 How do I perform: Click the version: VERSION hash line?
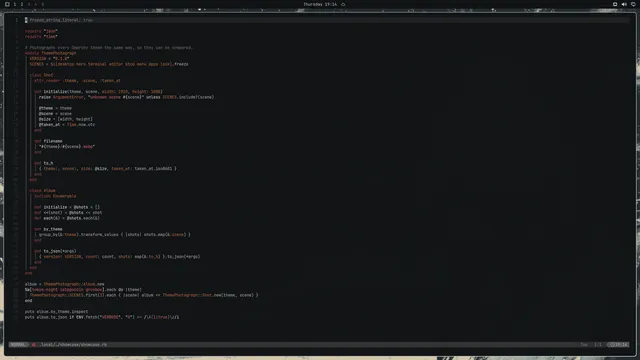pyautogui.click(x=120, y=257)
